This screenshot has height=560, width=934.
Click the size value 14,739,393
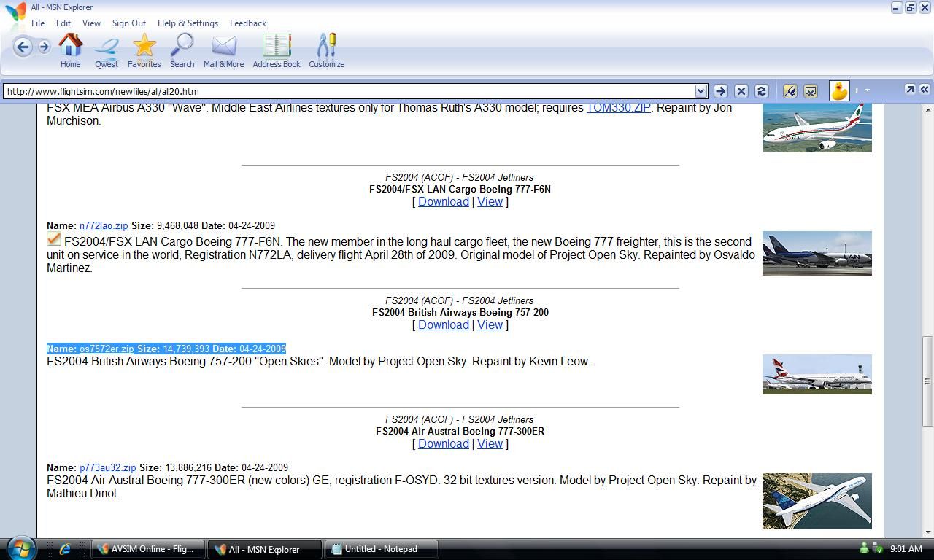tap(186, 349)
